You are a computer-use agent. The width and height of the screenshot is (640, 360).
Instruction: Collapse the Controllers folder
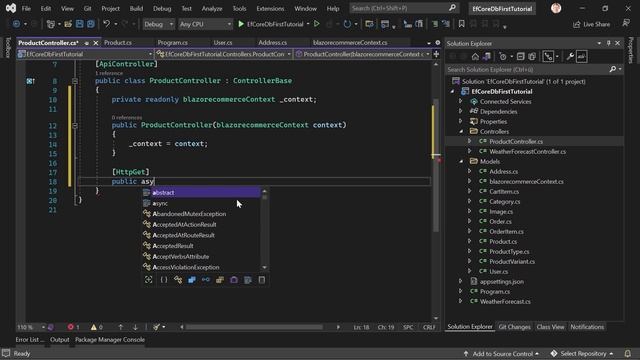pos(461,131)
